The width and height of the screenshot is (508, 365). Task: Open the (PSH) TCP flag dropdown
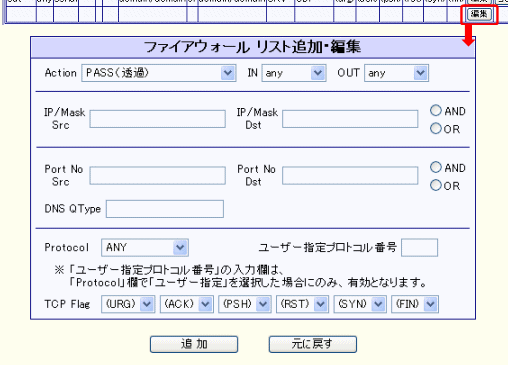[245, 304]
